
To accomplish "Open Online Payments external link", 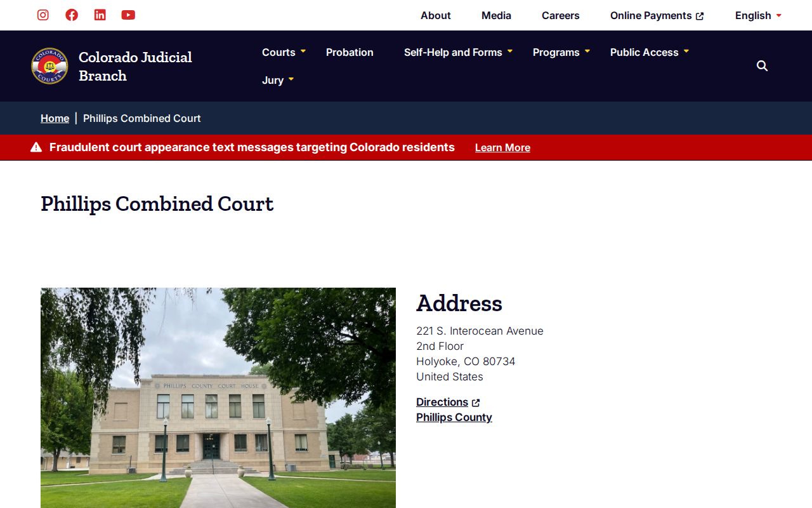I will tap(657, 15).
